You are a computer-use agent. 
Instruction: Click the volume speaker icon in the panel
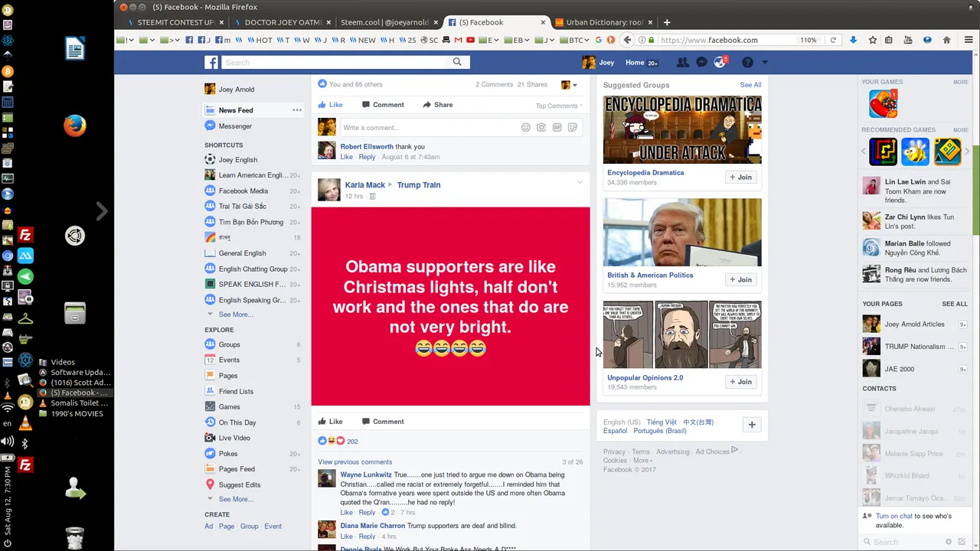7,442
